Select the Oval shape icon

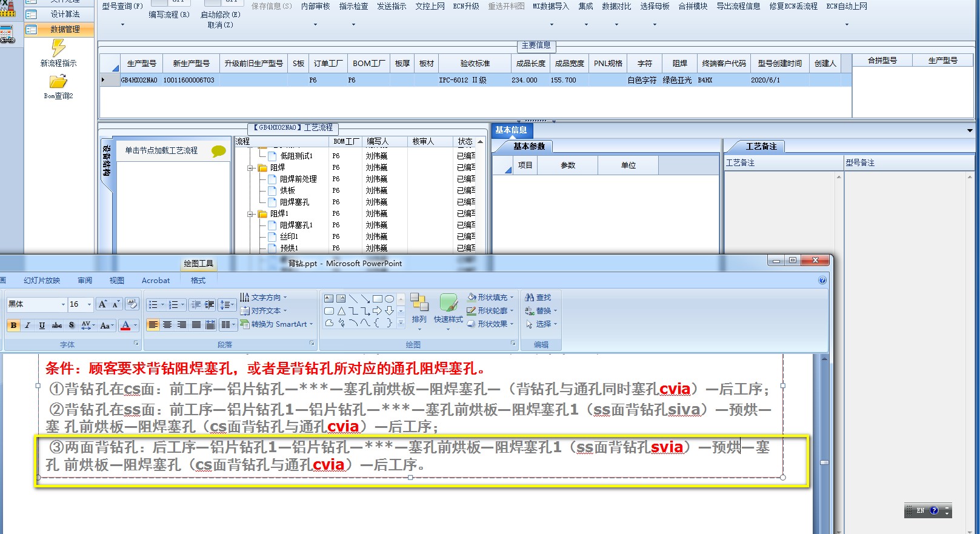pyautogui.click(x=389, y=298)
